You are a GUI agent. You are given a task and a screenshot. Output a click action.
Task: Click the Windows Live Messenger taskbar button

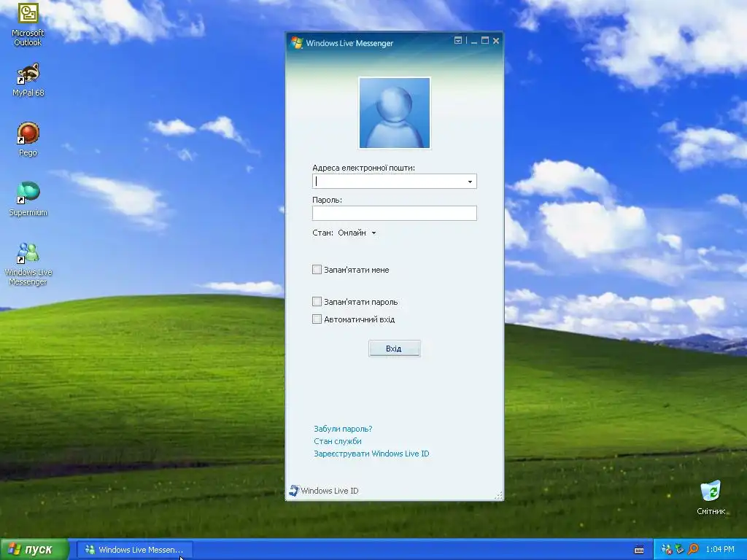click(135, 550)
